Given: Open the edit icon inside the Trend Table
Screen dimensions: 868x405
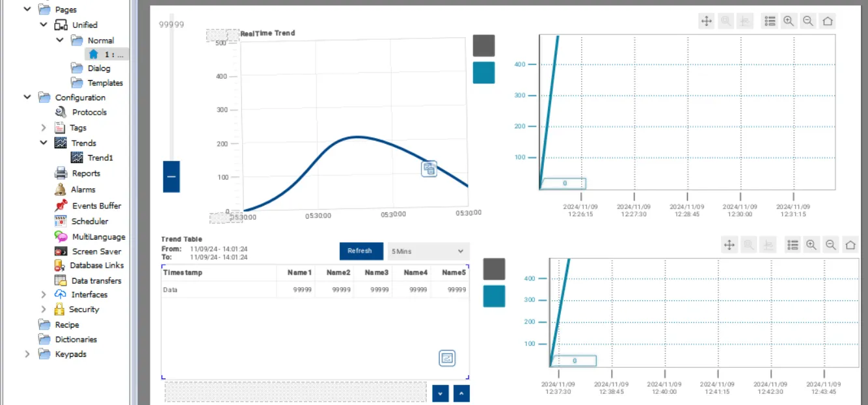Looking at the screenshot, I should [447, 357].
